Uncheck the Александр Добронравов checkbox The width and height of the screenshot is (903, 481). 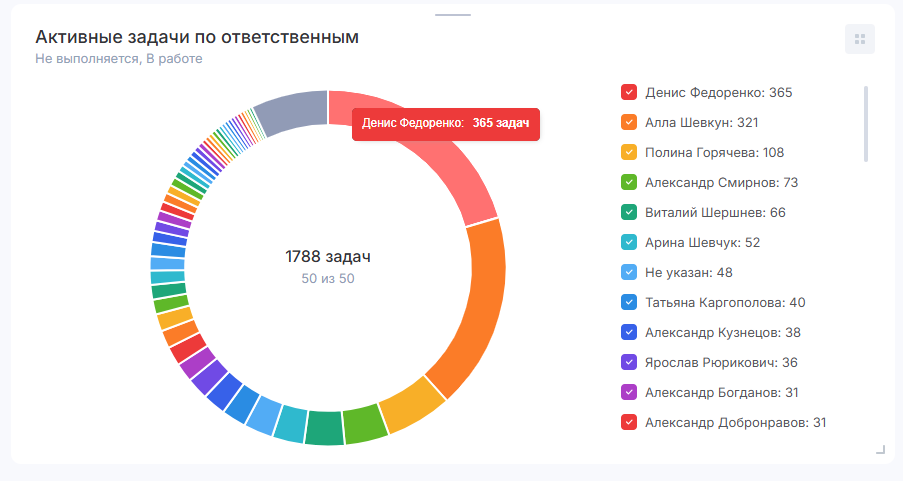[x=629, y=423]
